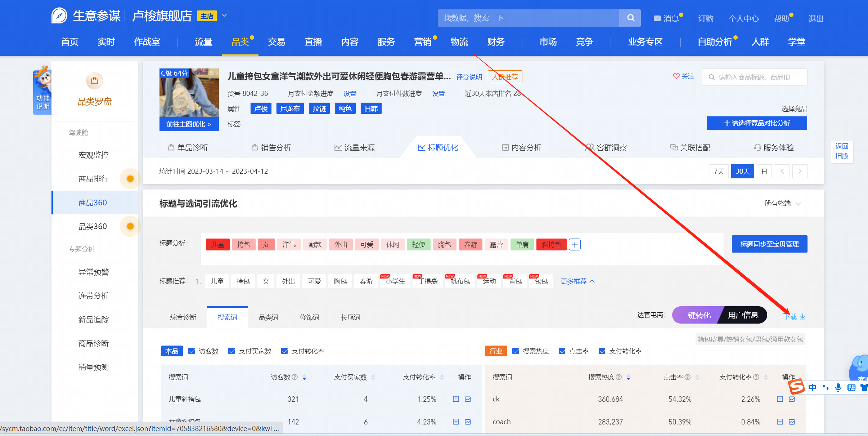
Task: Click the red 儿童 keyword tag
Action: [217, 245]
